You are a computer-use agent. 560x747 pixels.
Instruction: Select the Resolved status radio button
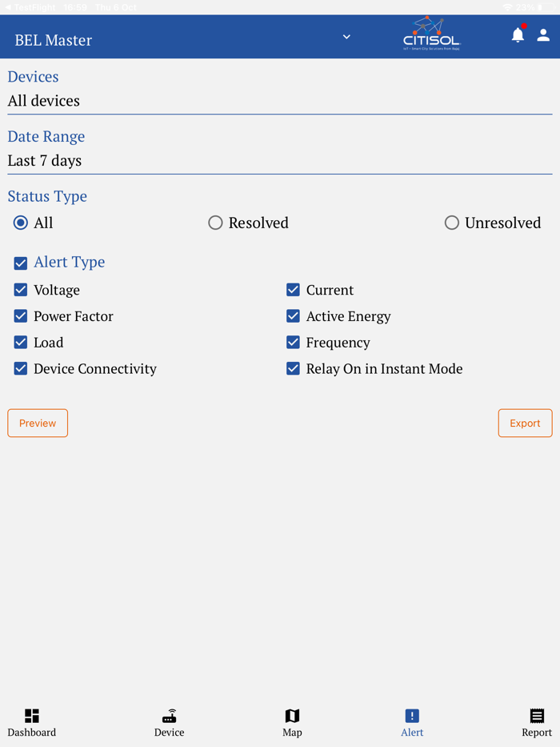pyautogui.click(x=215, y=223)
